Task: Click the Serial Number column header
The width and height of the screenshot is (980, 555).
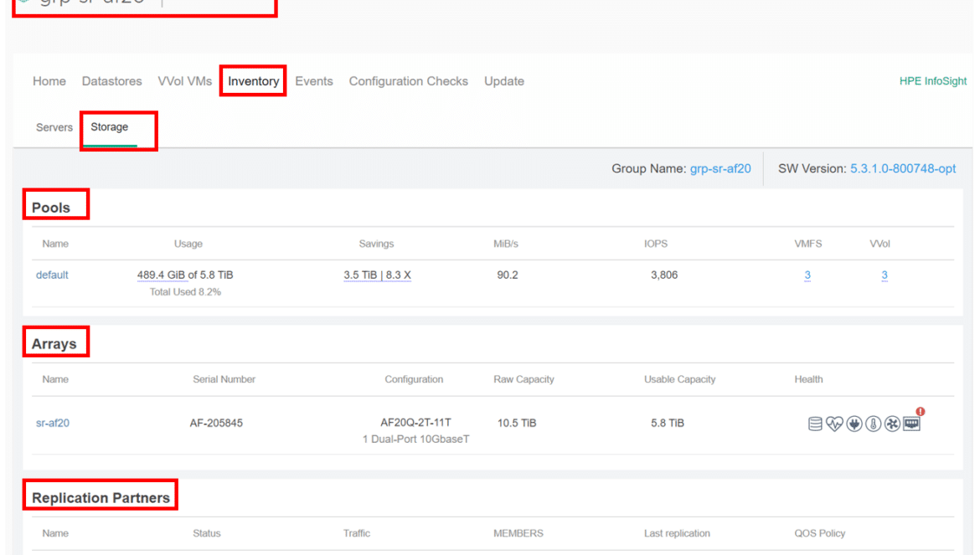Action: [x=224, y=379]
